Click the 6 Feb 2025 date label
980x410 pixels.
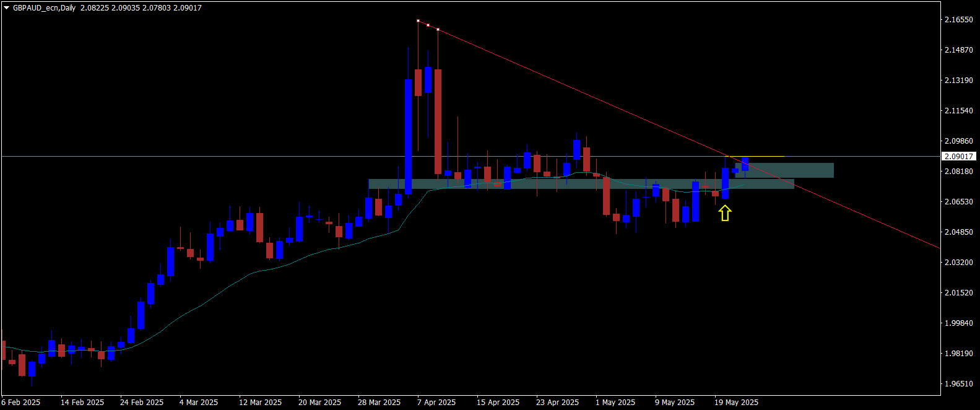(21, 403)
